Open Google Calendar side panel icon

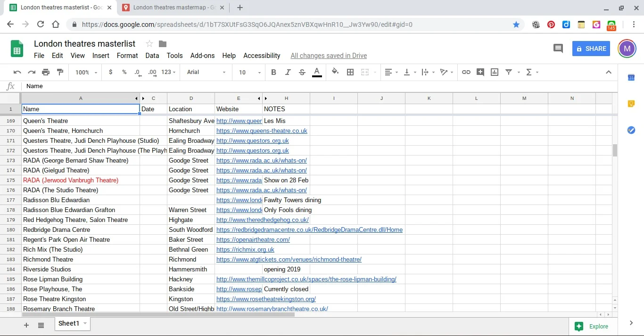631,77
